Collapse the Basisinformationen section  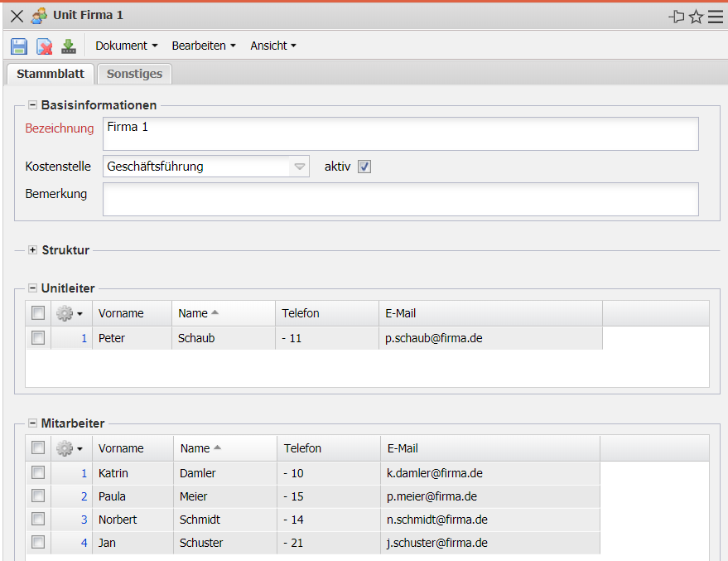point(33,105)
